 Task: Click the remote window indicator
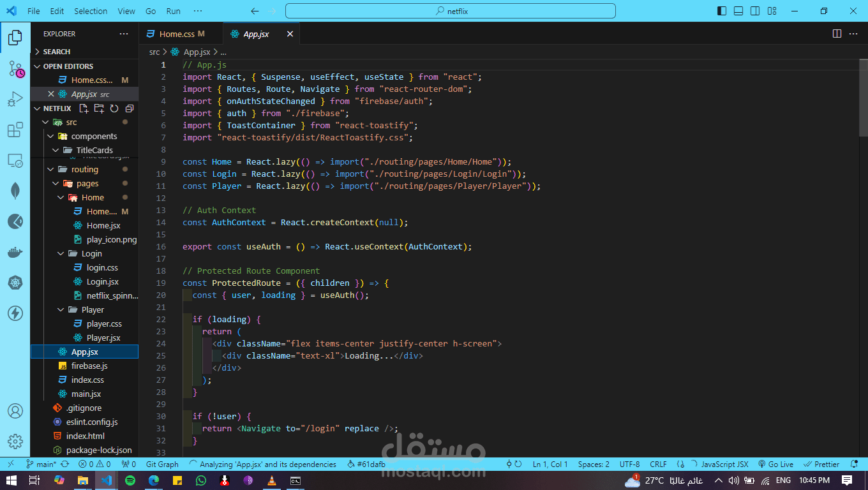coord(10,464)
